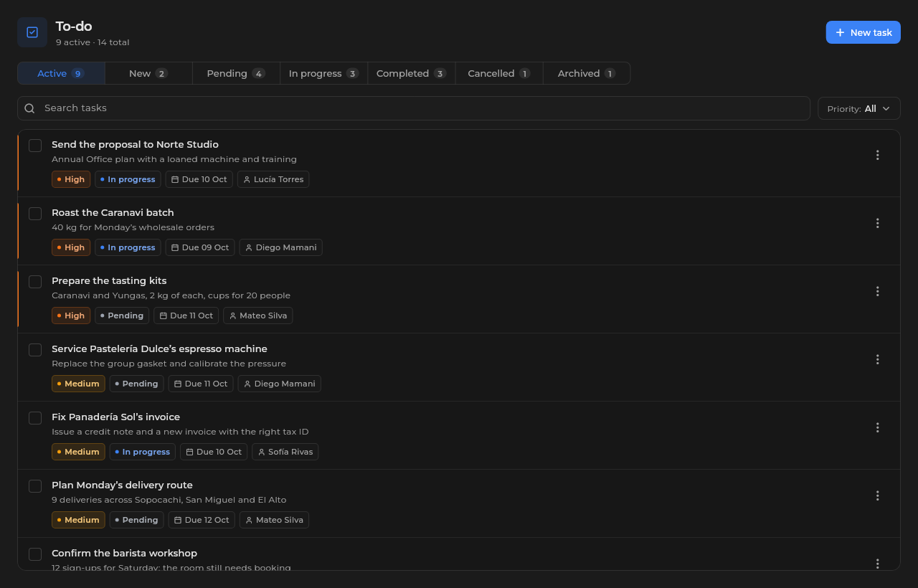Image resolution: width=918 pixels, height=588 pixels.
Task: Go to the Archived tab
Action: click(x=586, y=73)
